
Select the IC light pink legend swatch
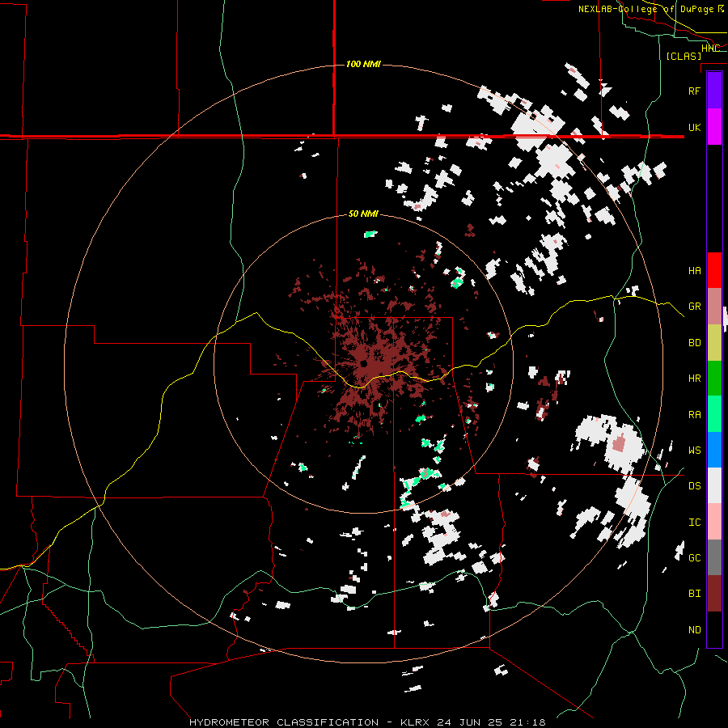[x=714, y=522]
